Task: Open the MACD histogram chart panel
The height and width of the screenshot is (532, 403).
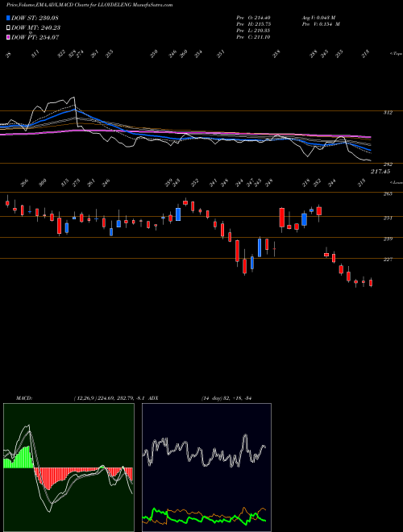Action: tap(69, 468)
